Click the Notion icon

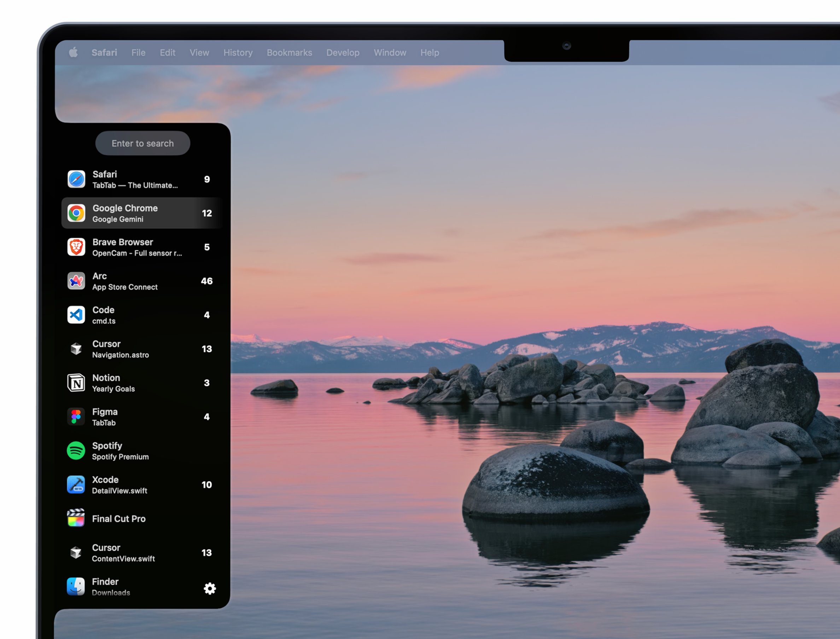click(x=76, y=382)
